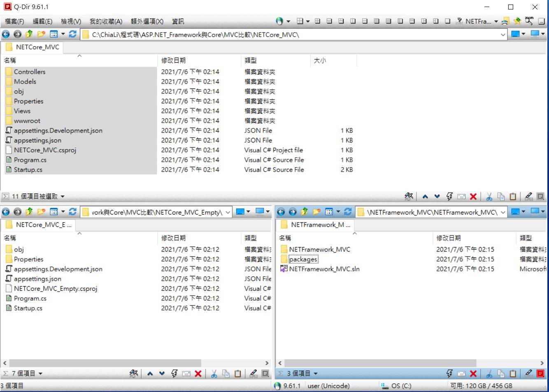Screen dimensions: 549x392
Task: Expand the top pane address path dropdown
Action: [503, 35]
